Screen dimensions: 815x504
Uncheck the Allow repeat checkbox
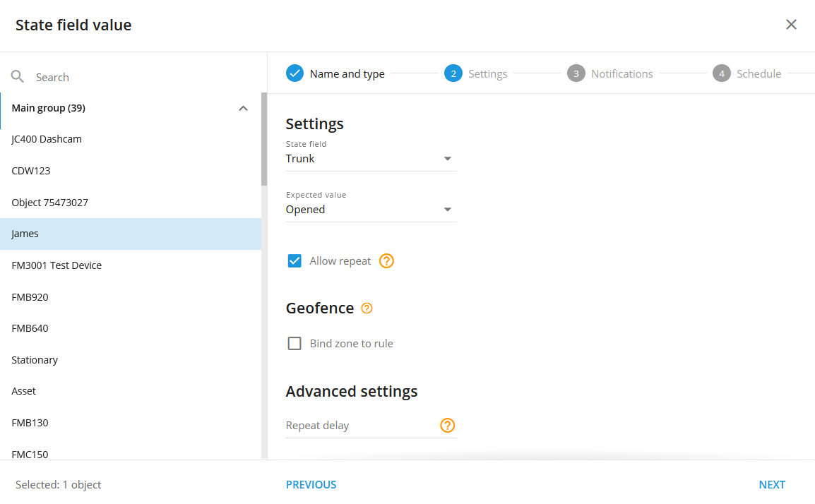click(x=295, y=261)
